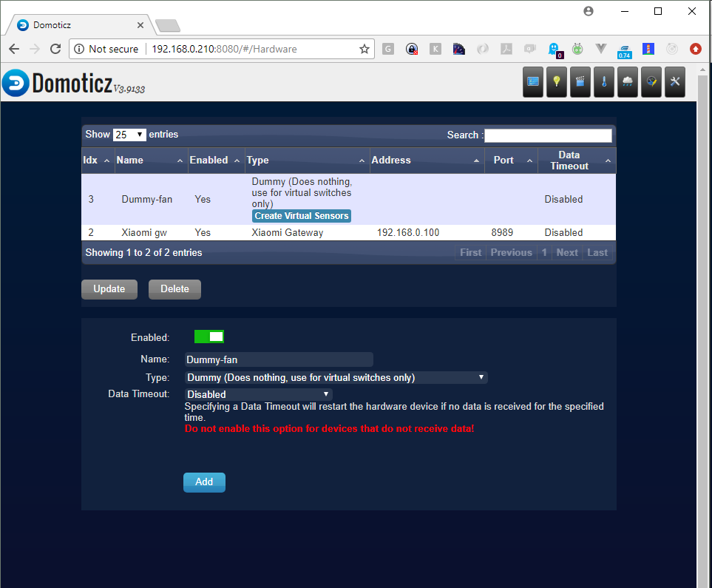Select the Dummy-fan hardware row
712x588 pixels.
coord(349,199)
